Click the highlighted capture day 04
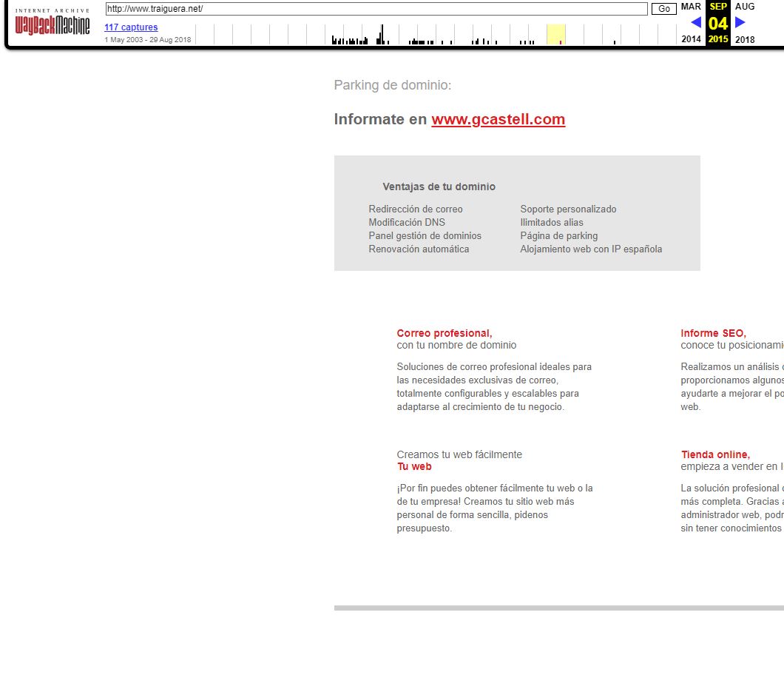The height and width of the screenshot is (692, 784). (717, 23)
